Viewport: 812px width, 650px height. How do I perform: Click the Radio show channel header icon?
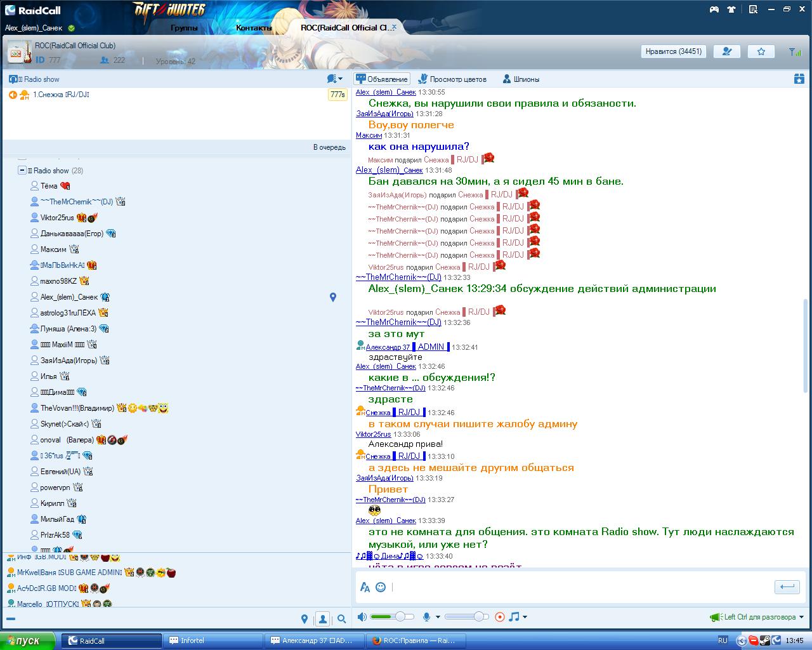click(13, 79)
